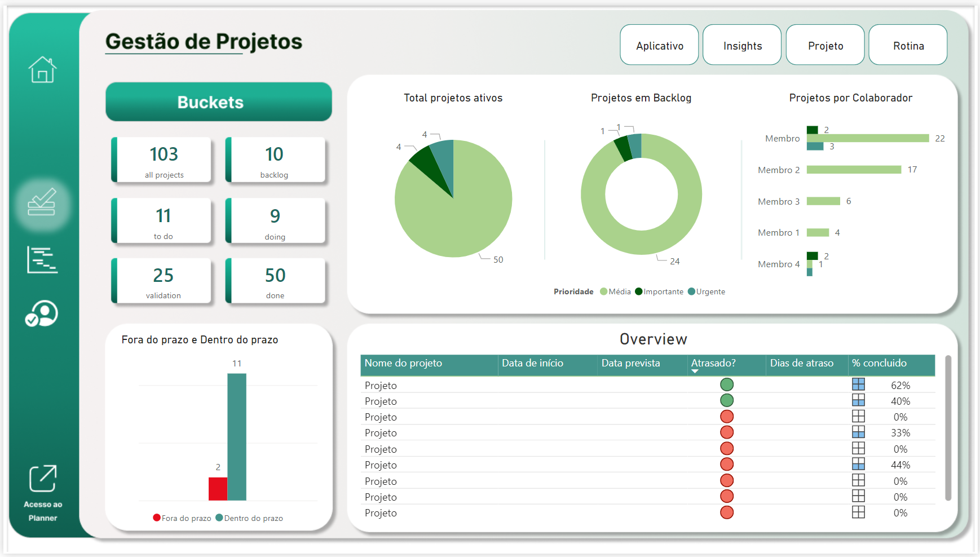Click the Overview table vertical scrollbar
Image resolution: width=980 pixels, height=557 pixels.
948,427
